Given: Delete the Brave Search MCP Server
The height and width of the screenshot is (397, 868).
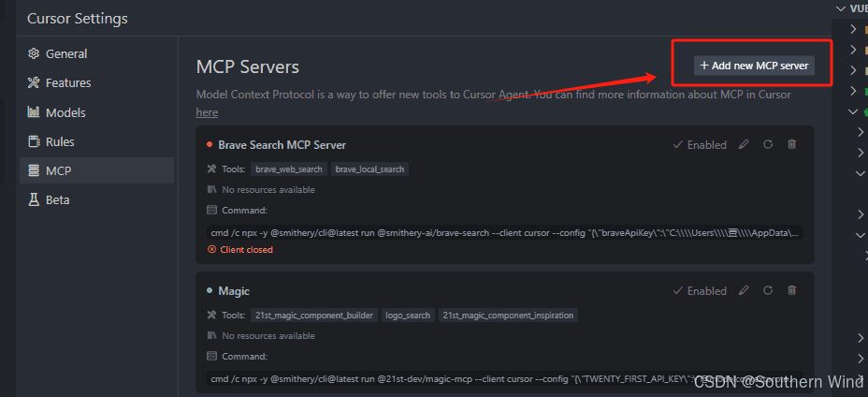Looking at the screenshot, I should 792,145.
